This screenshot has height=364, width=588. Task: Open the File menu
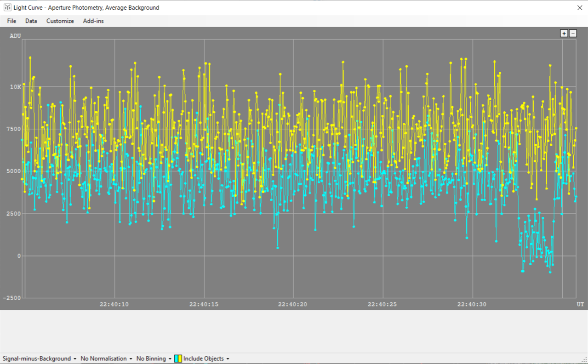point(11,21)
